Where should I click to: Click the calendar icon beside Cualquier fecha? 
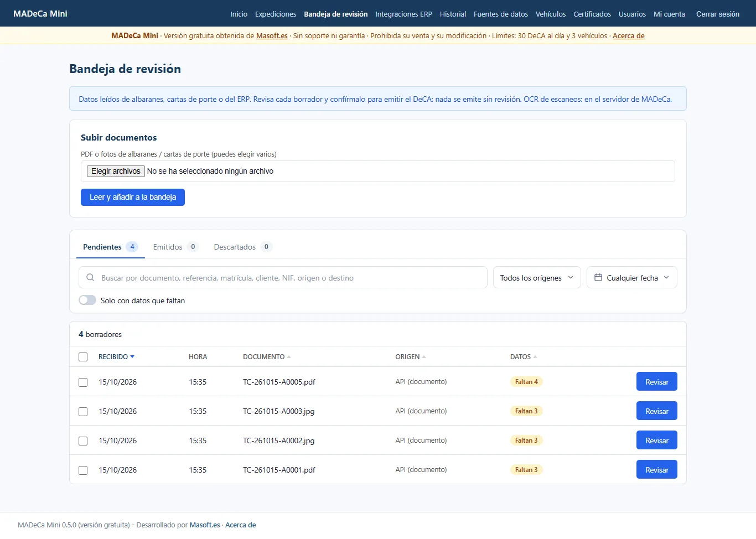[x=598, y=277]
